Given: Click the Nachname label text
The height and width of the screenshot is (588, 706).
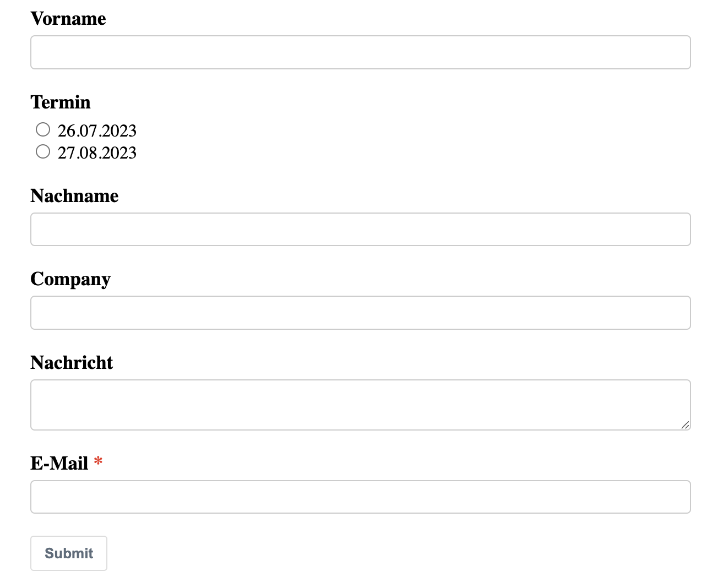Looking at the screenshot, I should 74,196.
